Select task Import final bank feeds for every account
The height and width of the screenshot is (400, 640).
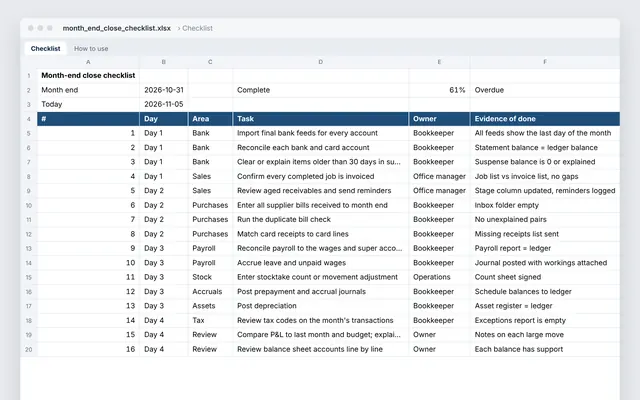320,133
